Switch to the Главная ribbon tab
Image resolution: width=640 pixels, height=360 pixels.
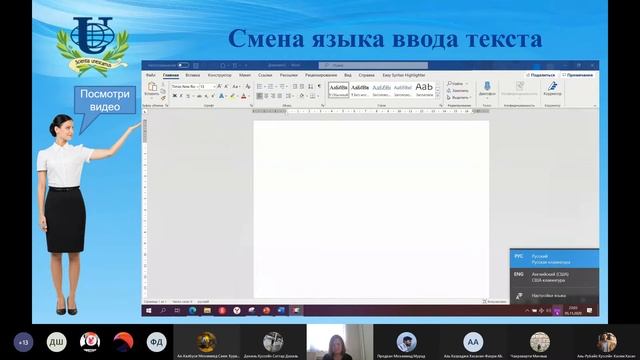point(171,76)
